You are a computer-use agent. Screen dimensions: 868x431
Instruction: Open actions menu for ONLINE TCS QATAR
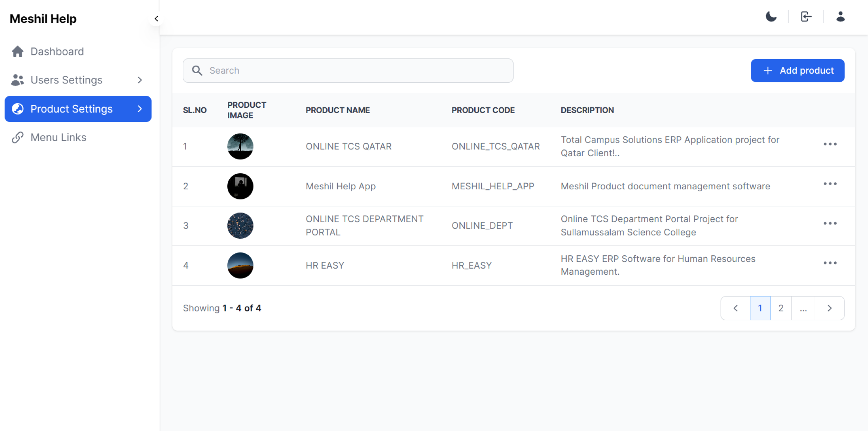pos(830,144)
